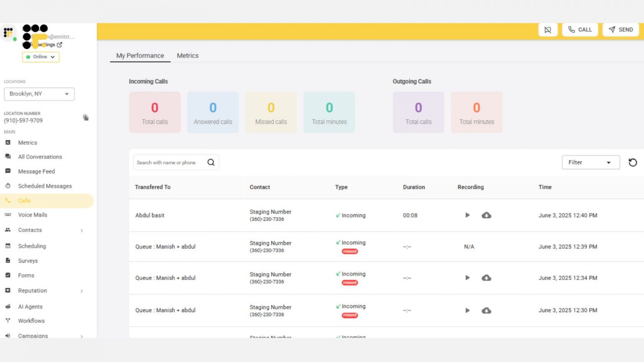View Scheduled Messages

point(44,186)
